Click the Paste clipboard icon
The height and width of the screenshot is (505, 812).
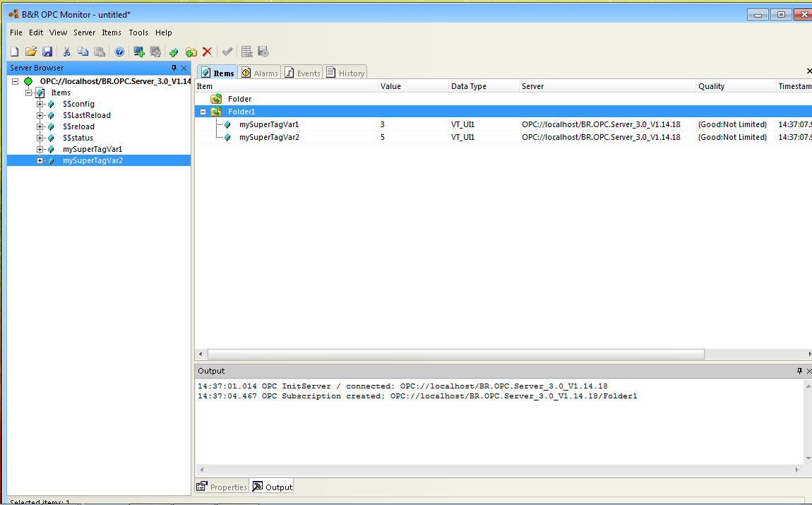[x=100, y=52]
